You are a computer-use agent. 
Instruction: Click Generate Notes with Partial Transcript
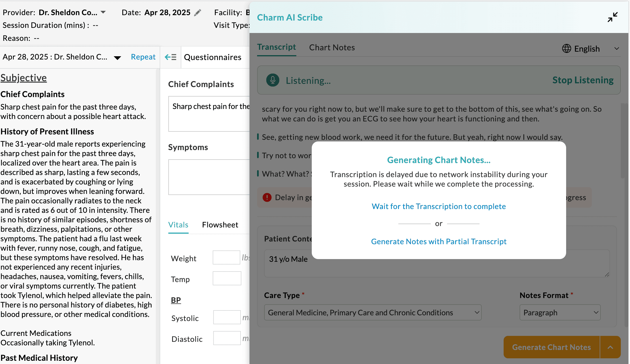(x=438, y=241)
